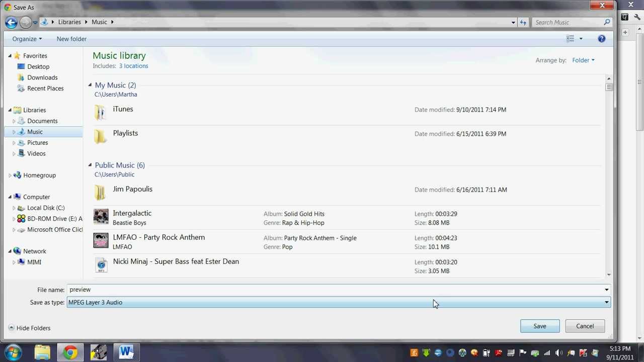Select the Jim Papoulis folder icon
644x362 pixels.
100,192
